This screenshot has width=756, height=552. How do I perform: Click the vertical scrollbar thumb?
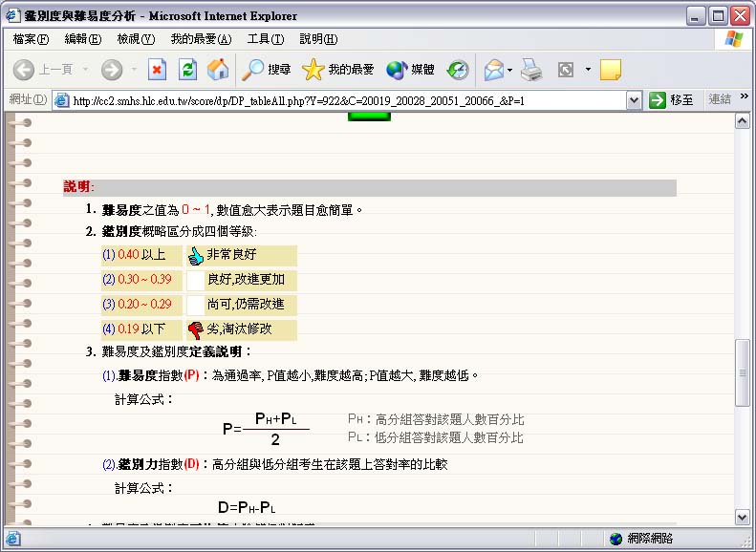click(742, 372)
